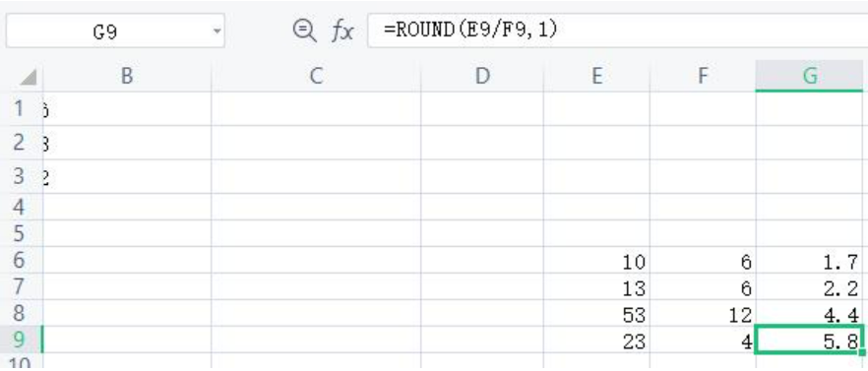Select column D header
Viewport: 868px width, 371px height.
click(482, 76)
